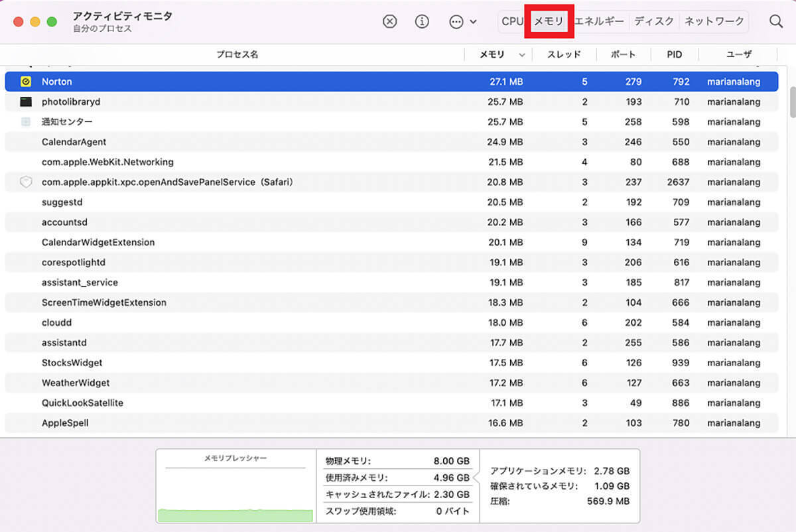
Task: Click the Safari openAndSavePanelService shield icon
Action: 26,182
